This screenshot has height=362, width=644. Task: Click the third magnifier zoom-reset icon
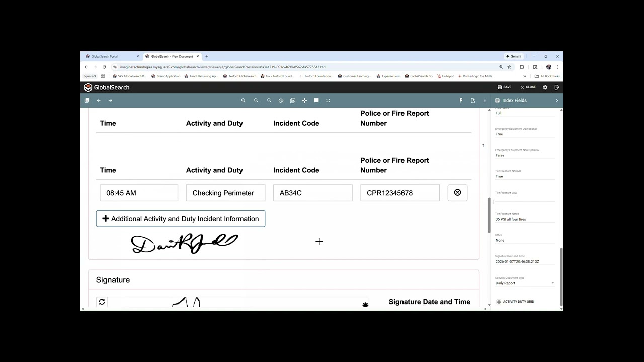coord(269,100)
